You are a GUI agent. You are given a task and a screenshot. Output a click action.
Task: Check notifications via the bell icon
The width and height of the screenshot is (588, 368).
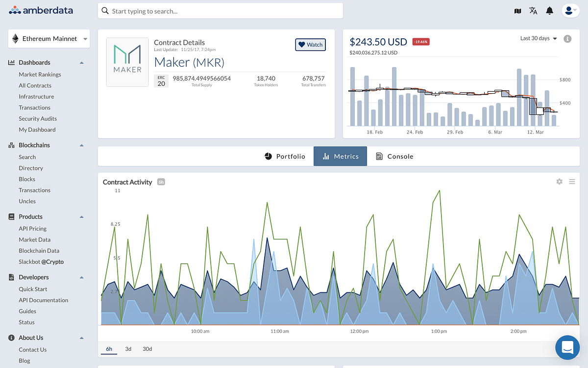point(549,10)
